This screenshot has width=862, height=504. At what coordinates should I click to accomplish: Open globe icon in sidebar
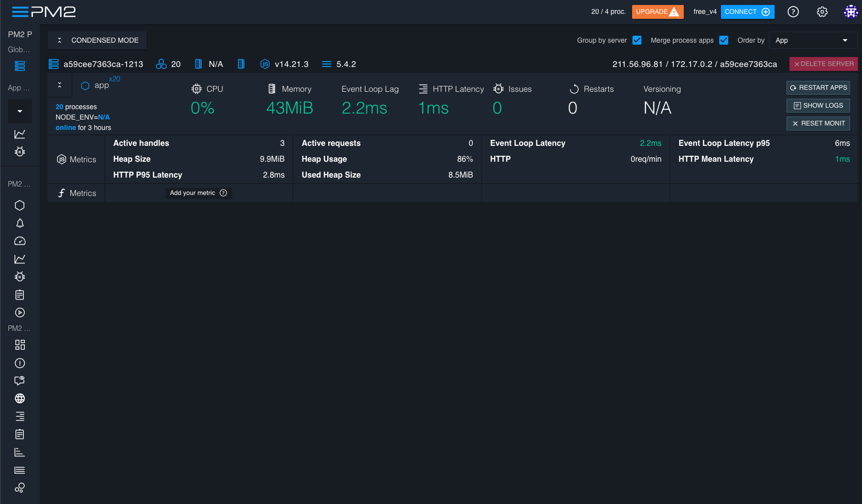(x=20, y=398)
